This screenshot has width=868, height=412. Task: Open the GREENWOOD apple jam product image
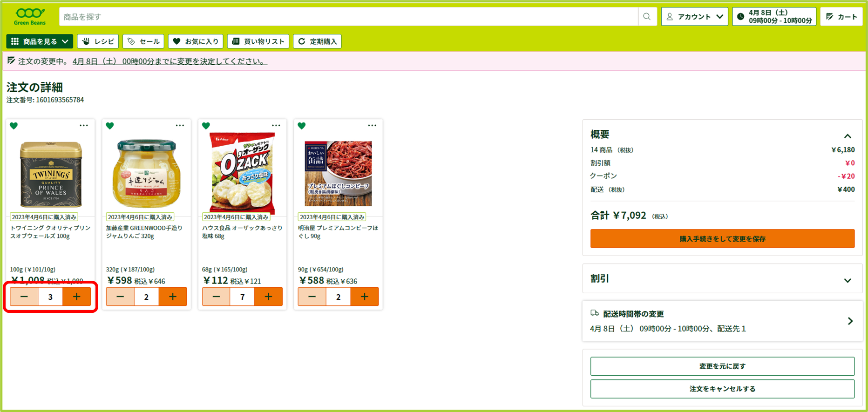(147, 173)
